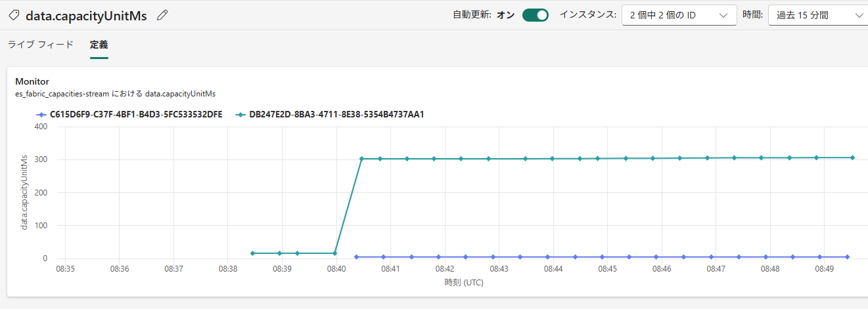Click the 300 y-axis value label
868x309 pixels.
41,159
